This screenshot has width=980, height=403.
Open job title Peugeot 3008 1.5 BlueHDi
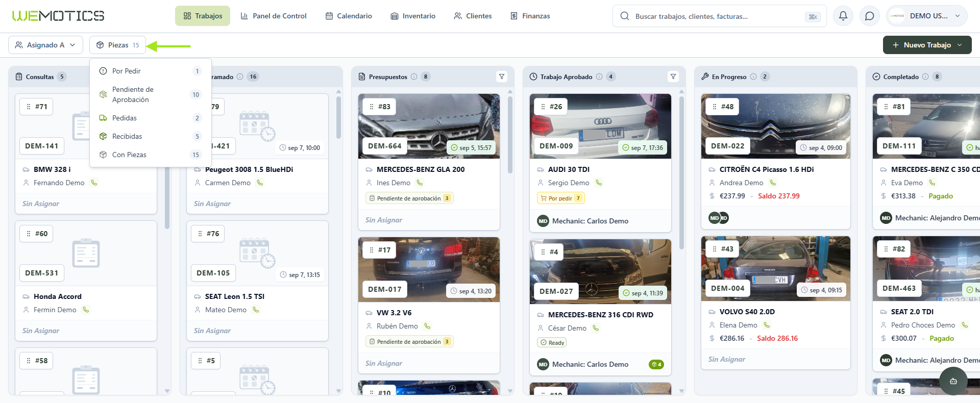tap(249, 169)
